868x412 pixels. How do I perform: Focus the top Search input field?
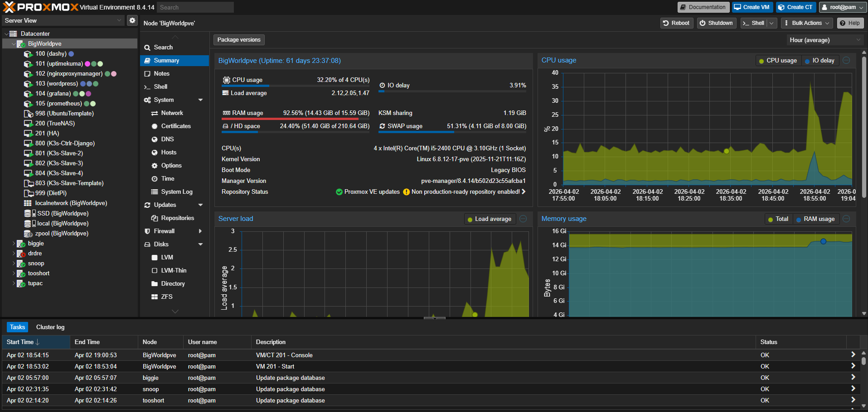(195, 7)
